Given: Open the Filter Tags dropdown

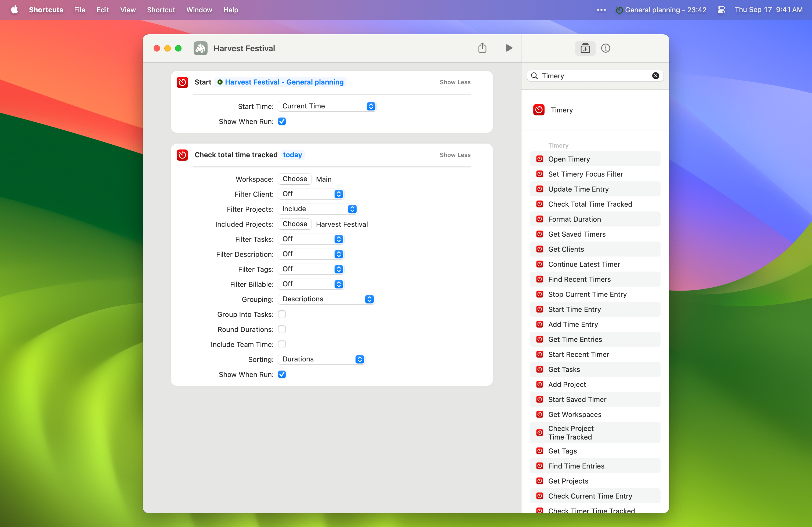Looking at the screenshot, I should click(x=311, y=269).
